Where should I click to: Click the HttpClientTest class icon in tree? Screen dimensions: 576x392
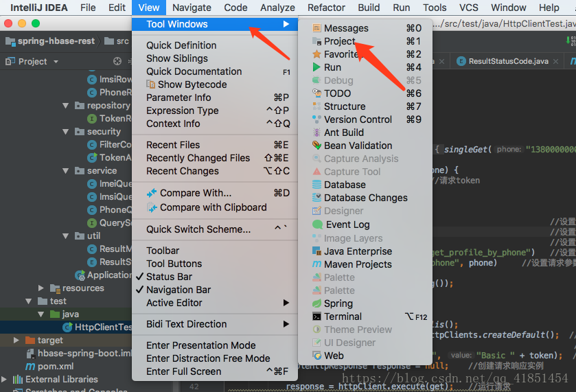click(x=67, y=327)
